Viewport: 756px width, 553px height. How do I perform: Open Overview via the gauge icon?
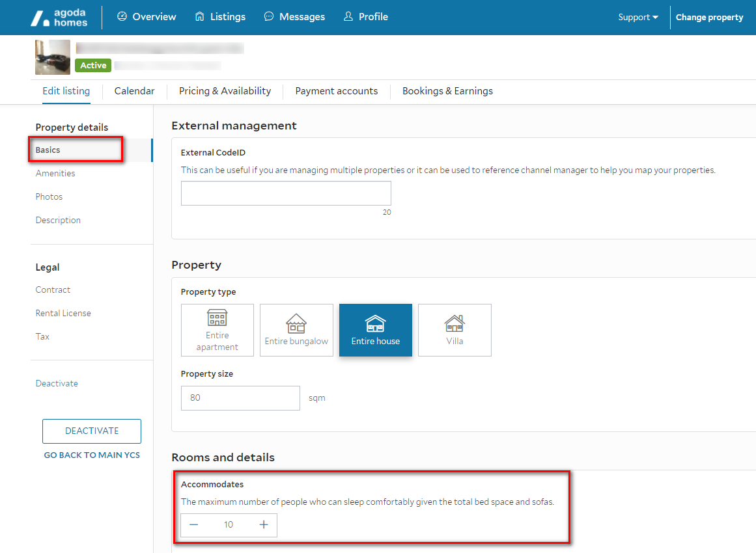(122, 17)
